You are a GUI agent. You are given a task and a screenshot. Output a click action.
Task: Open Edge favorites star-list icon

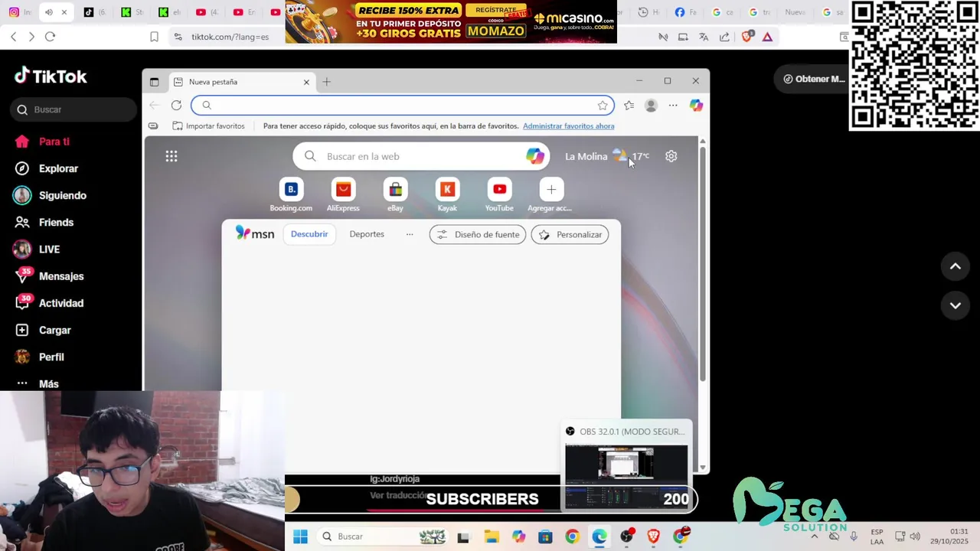[629, 106]
